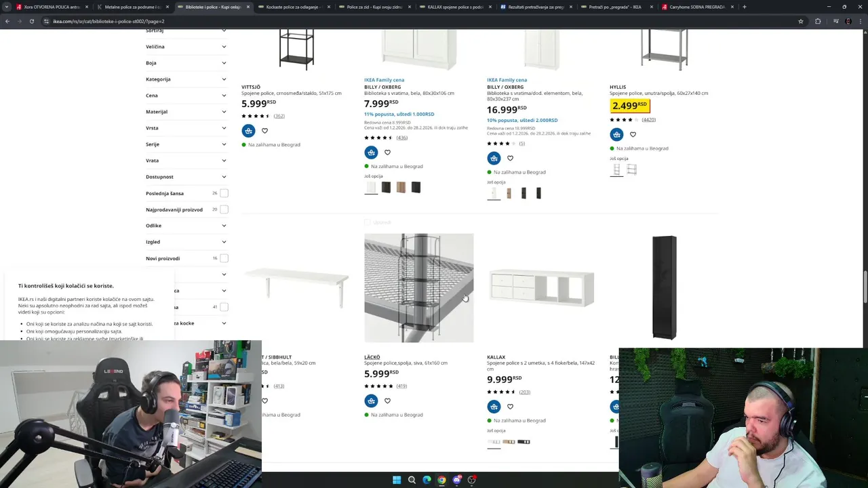The image size is (868, 488).
Task: Add HYLLIS shelving unit to cart
Action: tap(616, 134)
